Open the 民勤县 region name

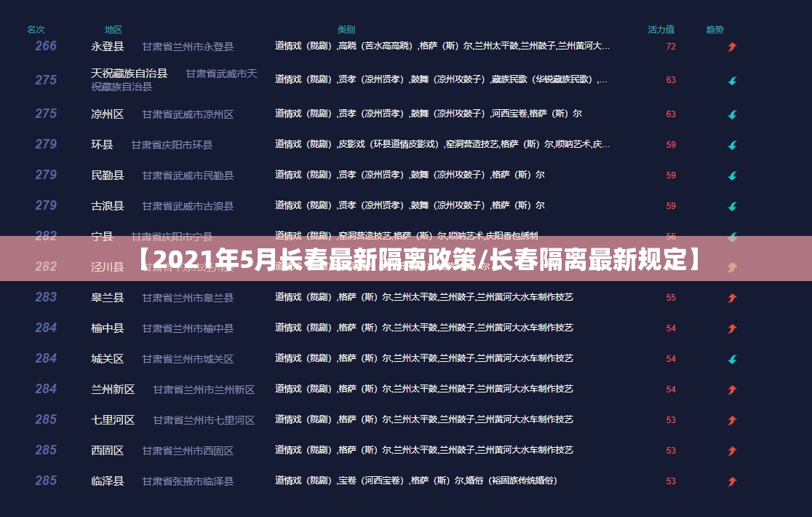click(x=107, y=175)
